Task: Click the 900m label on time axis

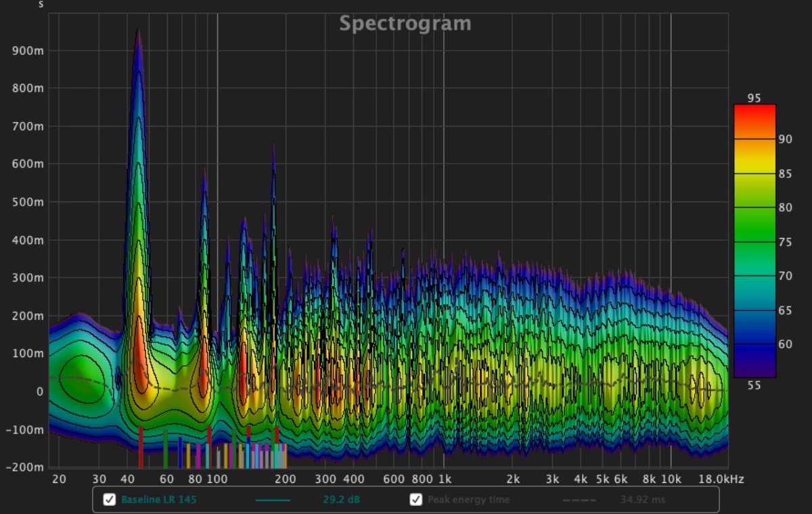Action: (x=27, y=51)
